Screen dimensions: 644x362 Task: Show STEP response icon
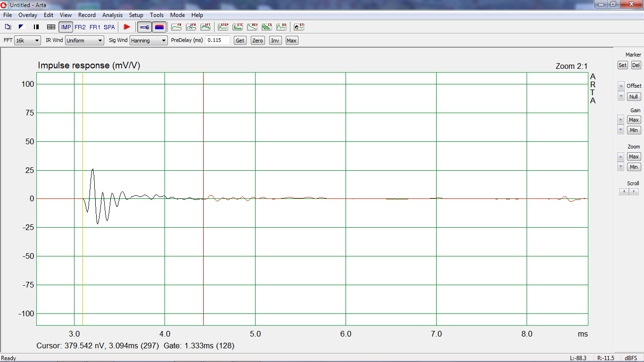223,27
